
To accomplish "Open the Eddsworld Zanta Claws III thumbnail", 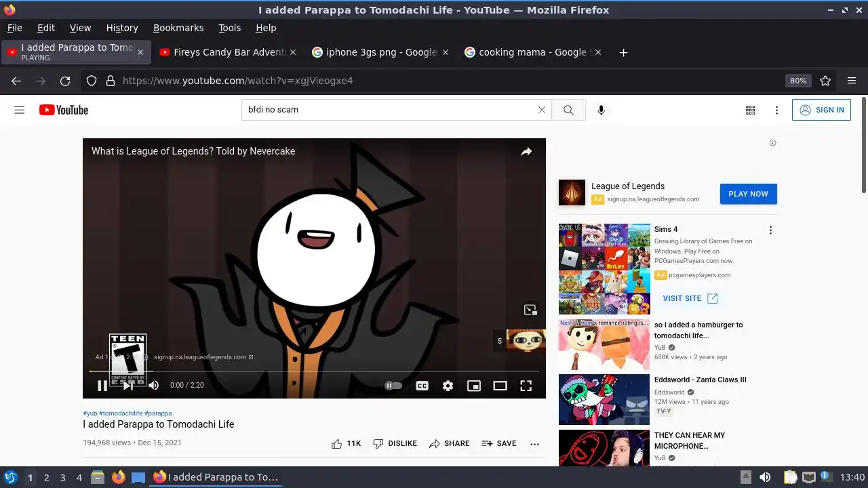I will (604, 400).
